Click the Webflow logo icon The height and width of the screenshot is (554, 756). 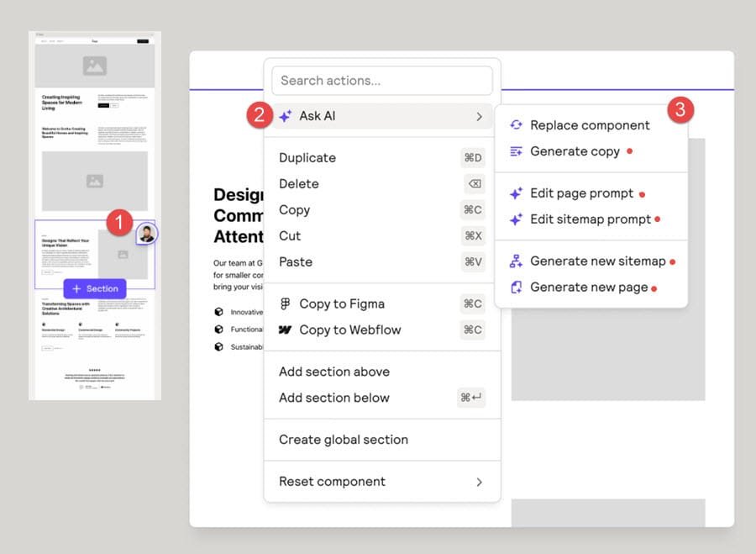tap(285, 330)
